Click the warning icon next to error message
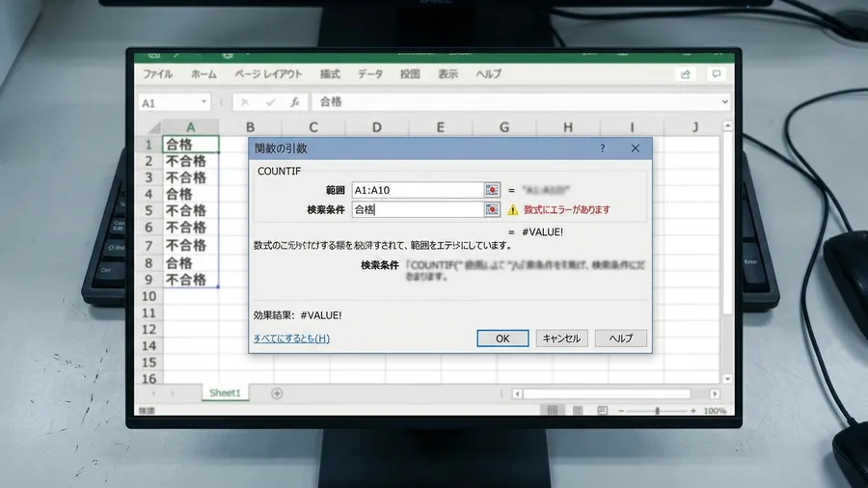This screenshot has width=868, height=488. coord(513,209)
